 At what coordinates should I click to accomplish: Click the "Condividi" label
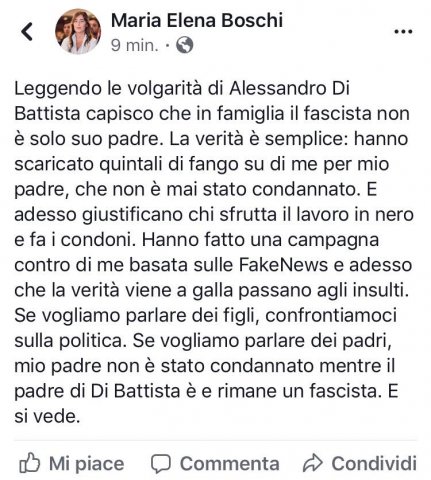(x=374, y=464)
